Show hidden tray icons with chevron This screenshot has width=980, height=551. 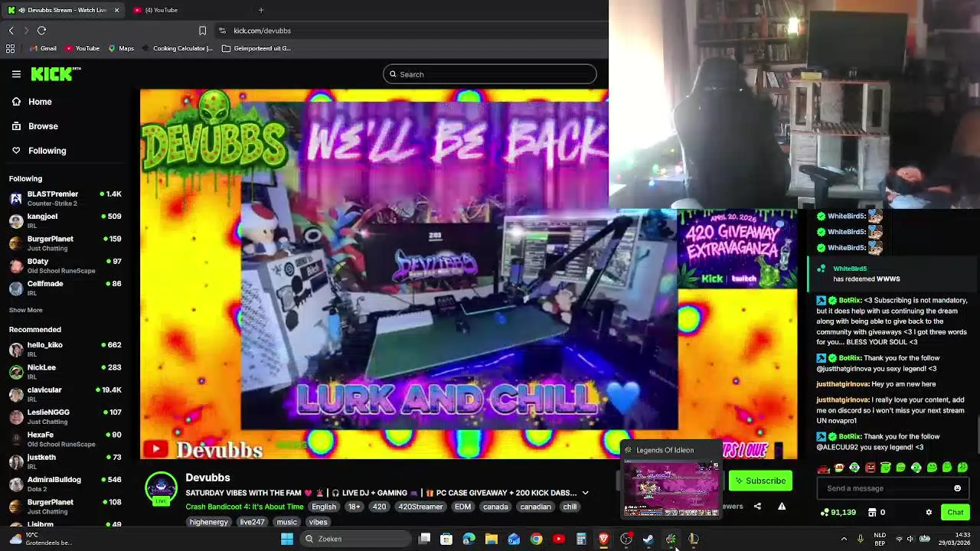[x=844, y=539]
